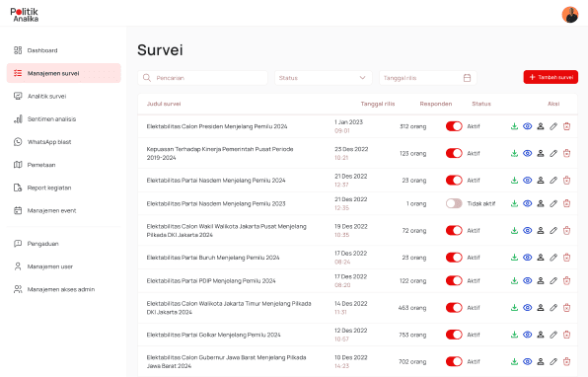View survey Elektabilitas Partai PDIP eye icon

527,281
